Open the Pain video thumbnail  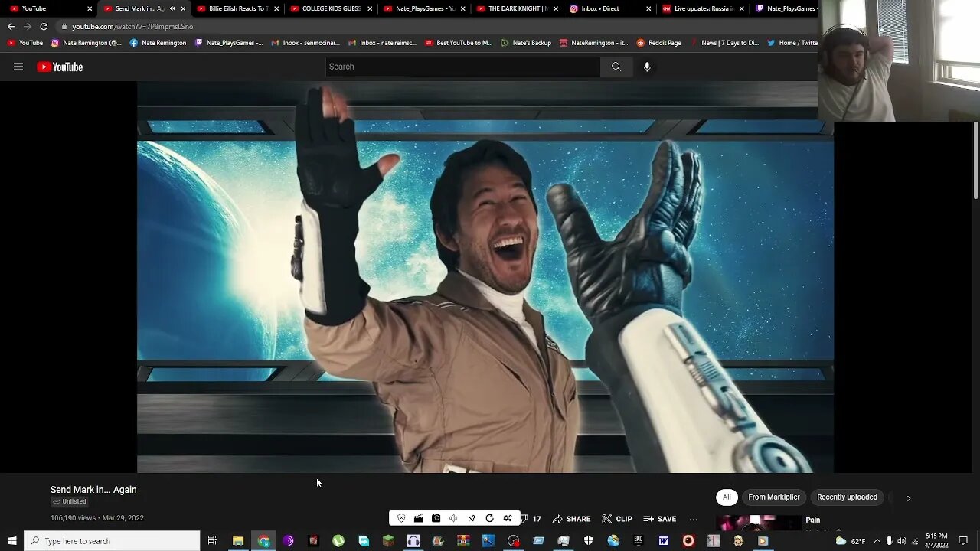[758, 523]
